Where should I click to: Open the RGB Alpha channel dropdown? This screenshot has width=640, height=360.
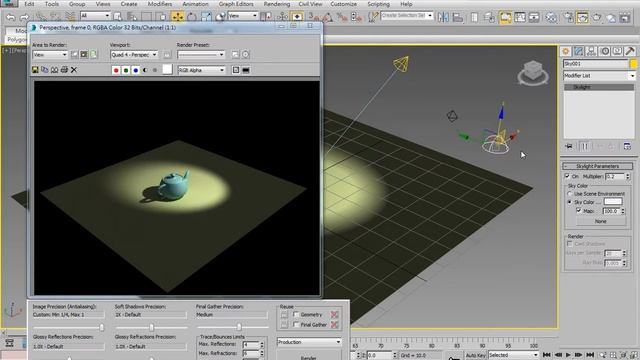[202, 70]
